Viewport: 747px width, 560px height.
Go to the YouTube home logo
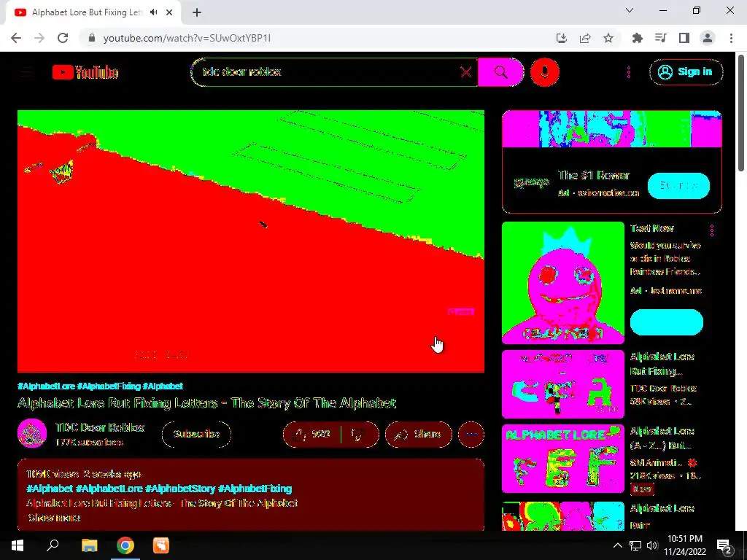point(85,72)
